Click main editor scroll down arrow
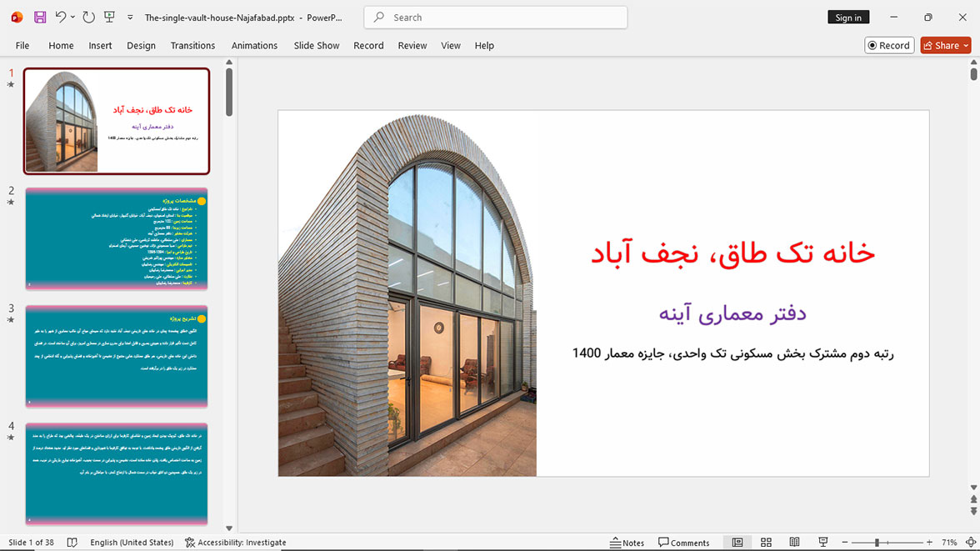This screenshot has height=551, width=980. (973, 487)
